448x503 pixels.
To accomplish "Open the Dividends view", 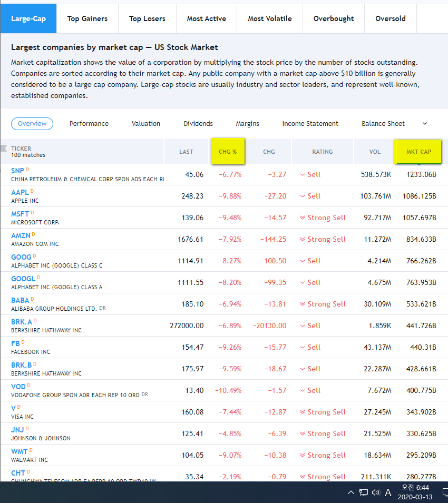I will 198,124.
